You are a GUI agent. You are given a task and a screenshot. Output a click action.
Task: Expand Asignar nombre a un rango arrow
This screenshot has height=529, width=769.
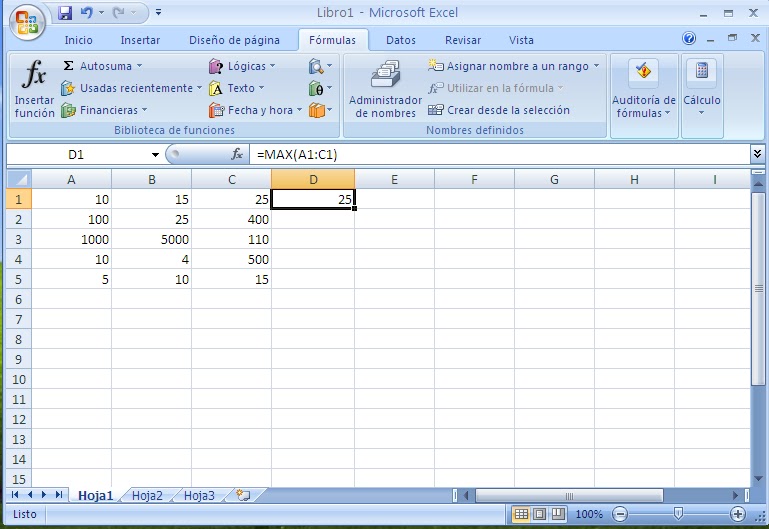(x=596, y=66)
